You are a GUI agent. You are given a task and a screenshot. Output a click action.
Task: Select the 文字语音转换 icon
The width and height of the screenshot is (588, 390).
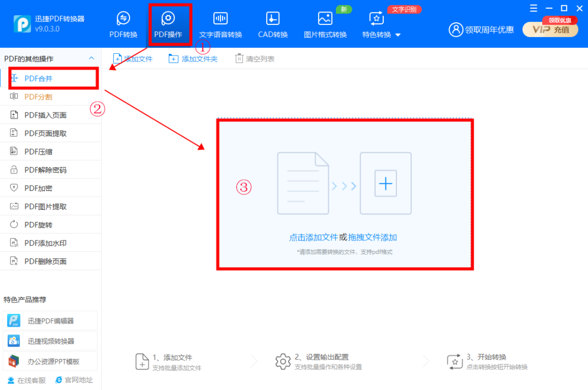[x=220, y=18]
